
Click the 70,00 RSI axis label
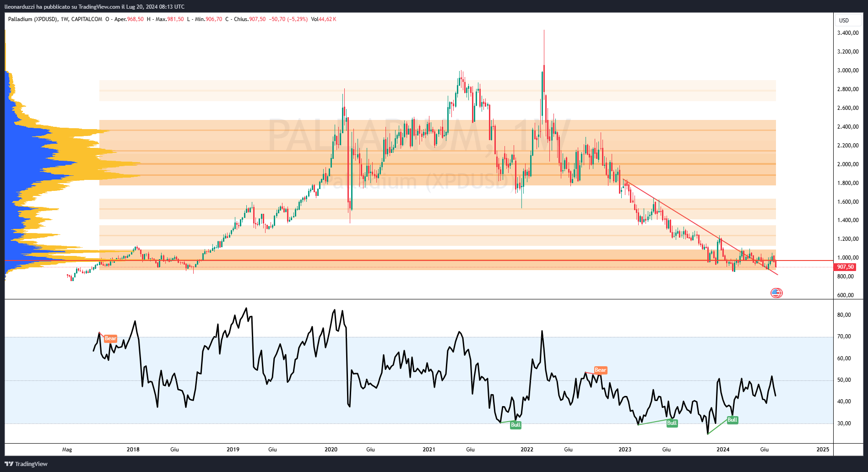(x=844, y=336)
